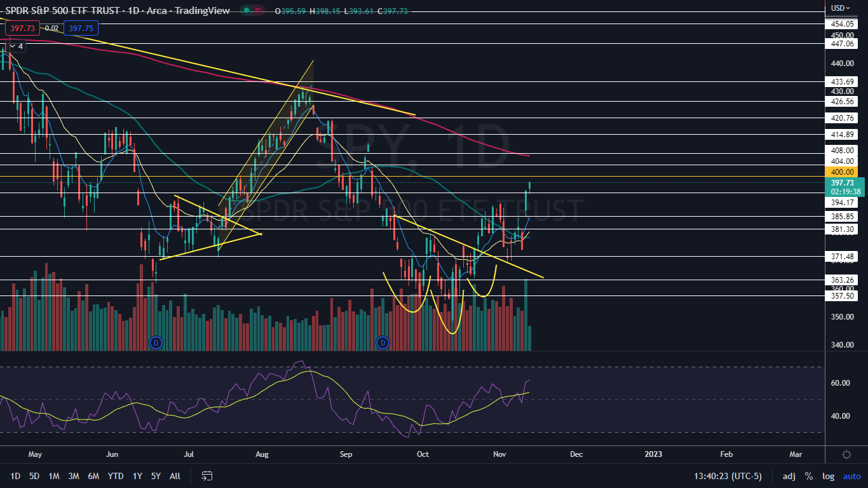Click the 371.48 price level label
The height and width of the screenshot is (488, 868).
pyautogui.click(x=841, y=257)
